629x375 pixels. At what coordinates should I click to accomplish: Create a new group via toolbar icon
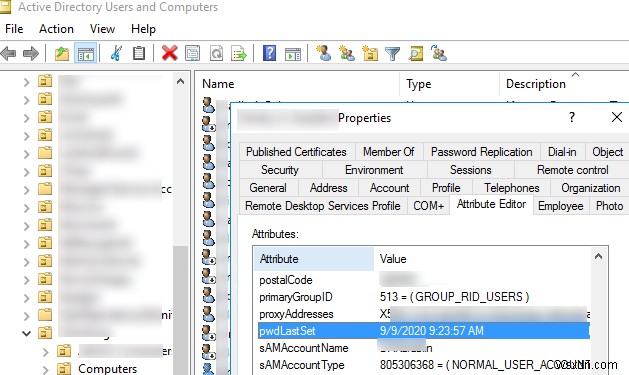[347, 53]
